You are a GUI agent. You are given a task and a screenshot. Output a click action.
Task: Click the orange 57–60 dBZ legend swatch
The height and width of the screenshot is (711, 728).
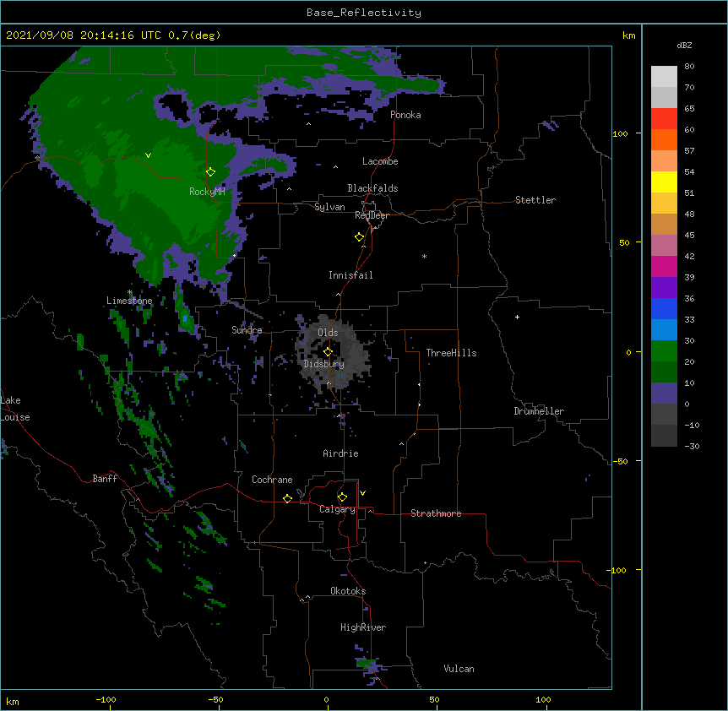click(664, 139)
